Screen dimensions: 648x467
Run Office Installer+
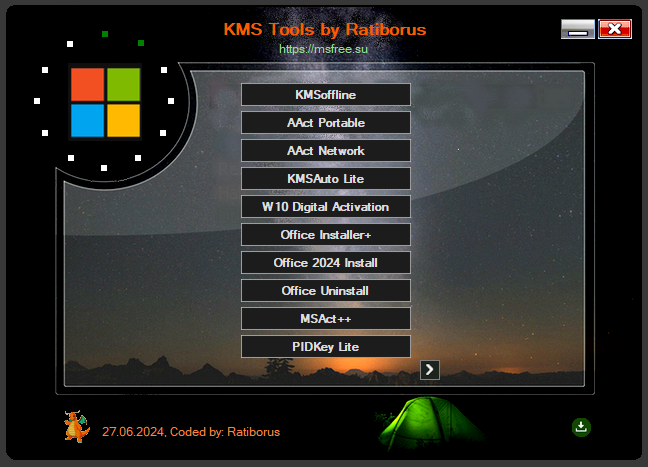pos(325,234)
